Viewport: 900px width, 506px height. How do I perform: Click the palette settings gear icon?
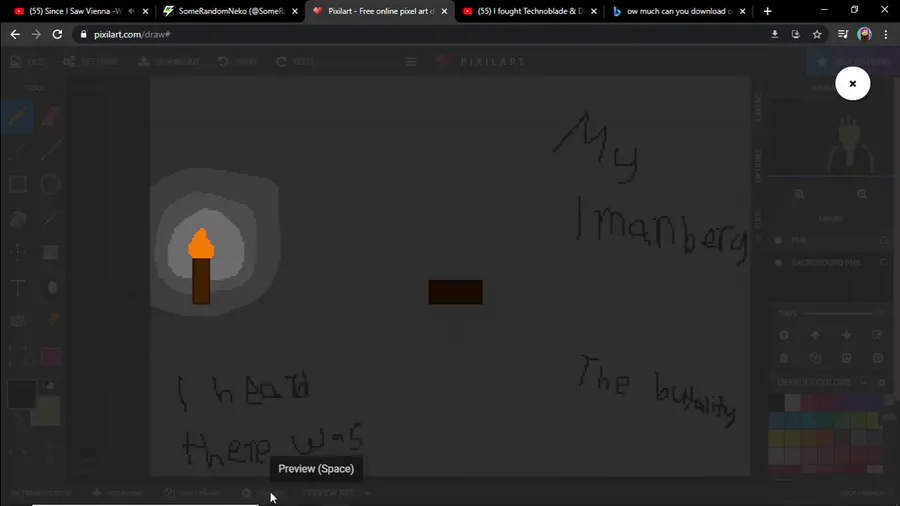click(x=882, y=382)
